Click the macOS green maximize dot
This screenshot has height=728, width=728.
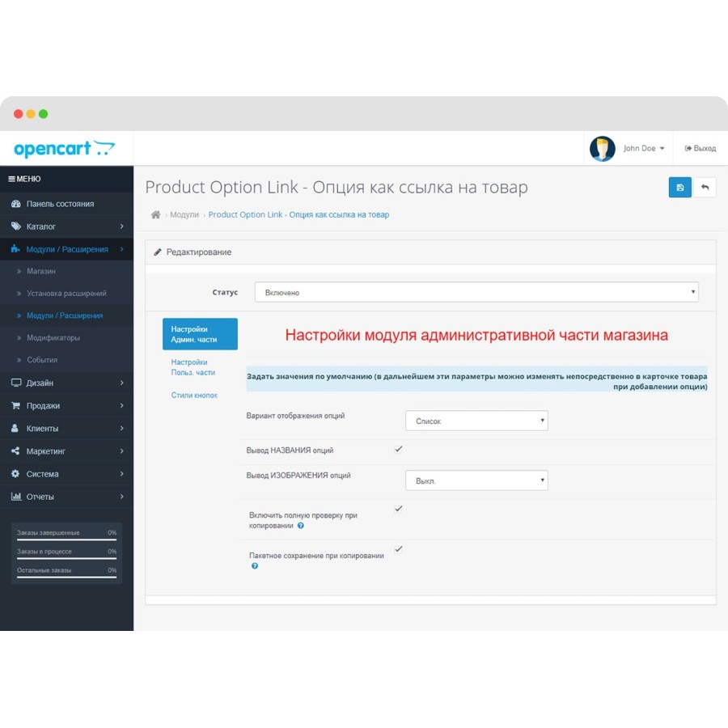[x=43, y=114]
